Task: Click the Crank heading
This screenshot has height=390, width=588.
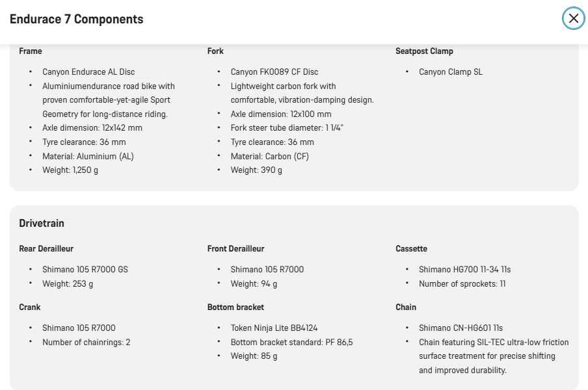Action: coord(30,307)
